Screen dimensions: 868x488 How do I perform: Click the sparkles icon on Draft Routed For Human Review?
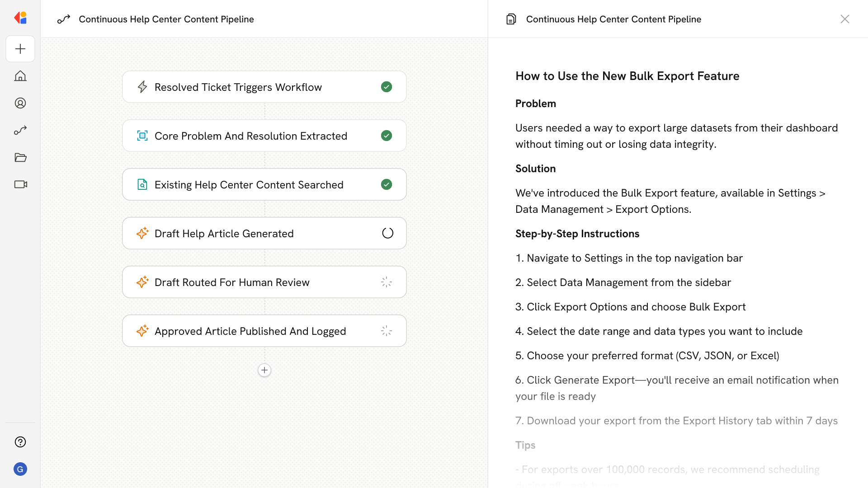point(142,282)
